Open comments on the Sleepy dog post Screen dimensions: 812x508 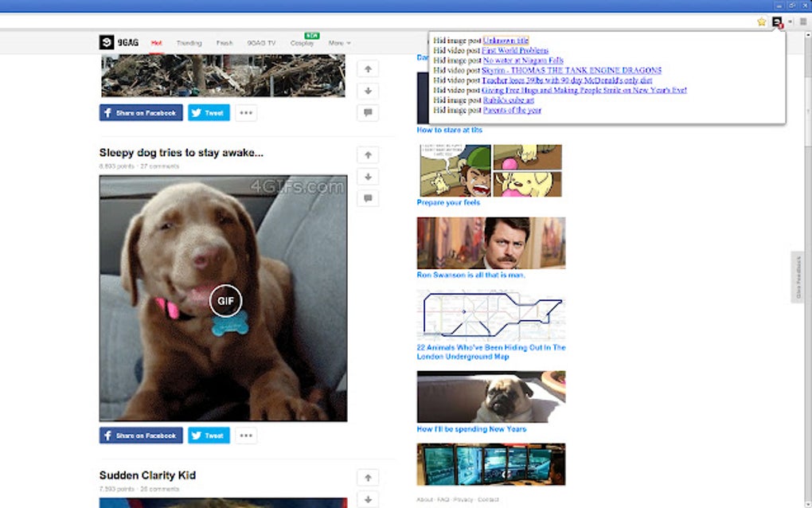[368, 199]
